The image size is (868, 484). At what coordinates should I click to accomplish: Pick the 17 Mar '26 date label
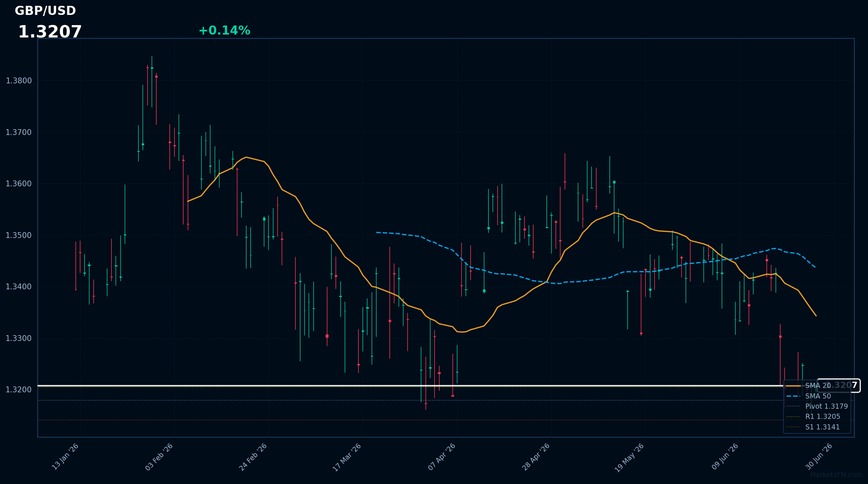[x=347, y=457]
